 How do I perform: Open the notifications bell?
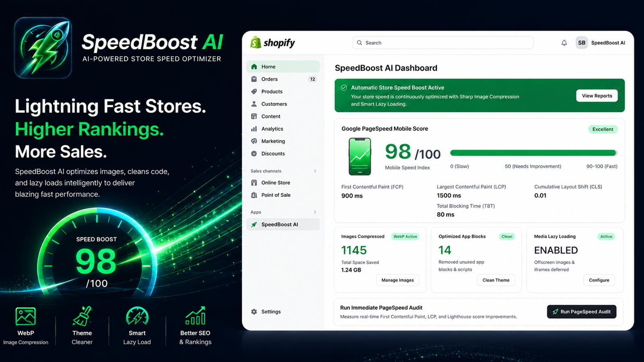[x=564, y=43]
